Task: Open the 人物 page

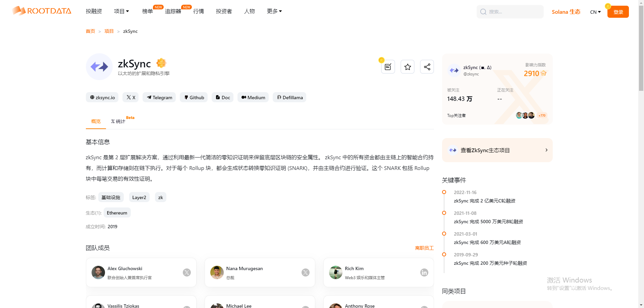Action: pyautogui.click(x=250, y=11)
